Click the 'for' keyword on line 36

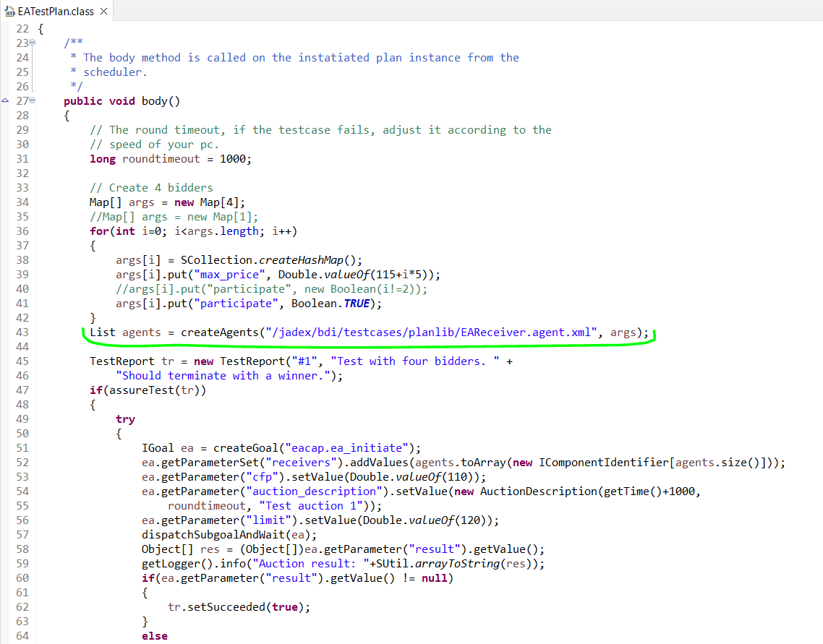coord(99,231)
